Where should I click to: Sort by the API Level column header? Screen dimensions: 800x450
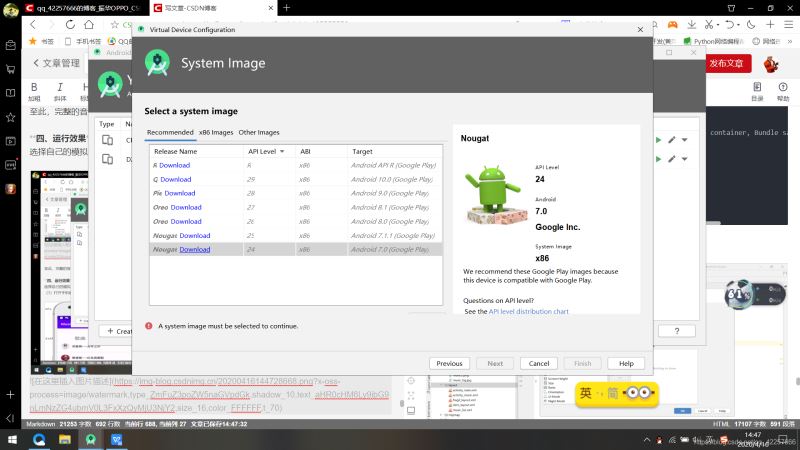[x=262, y=151]
